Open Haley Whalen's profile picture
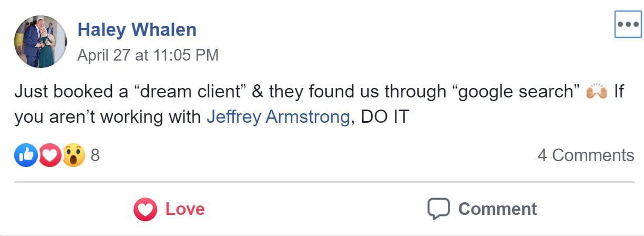 (x=40, y=41)
